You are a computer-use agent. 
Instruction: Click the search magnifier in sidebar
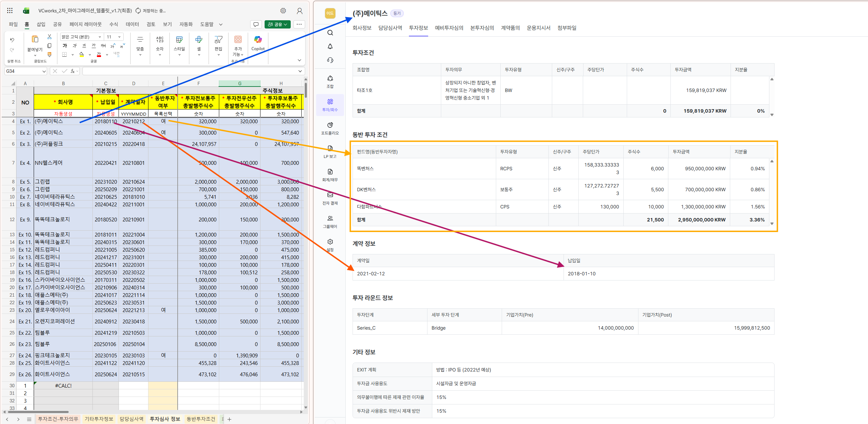pos(330,33)
